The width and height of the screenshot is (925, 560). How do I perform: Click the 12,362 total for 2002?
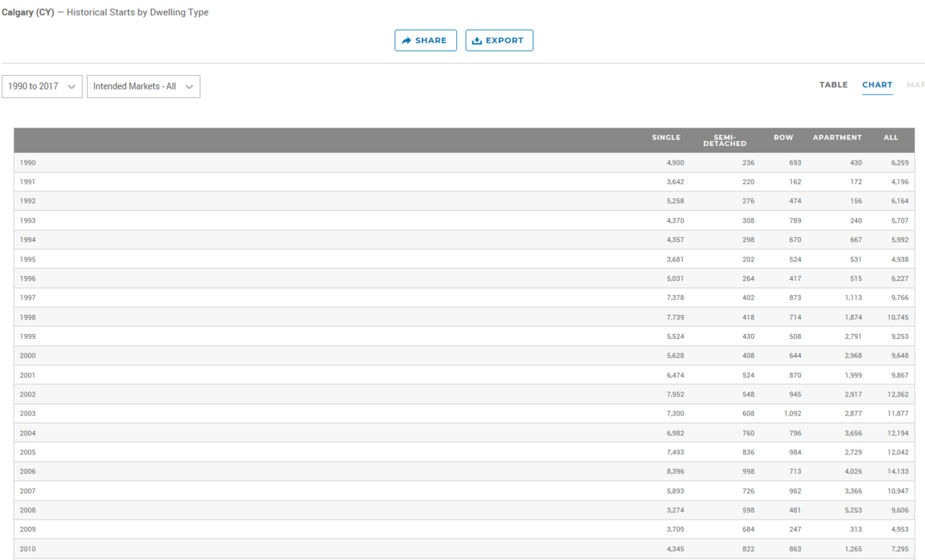[898, 395]
